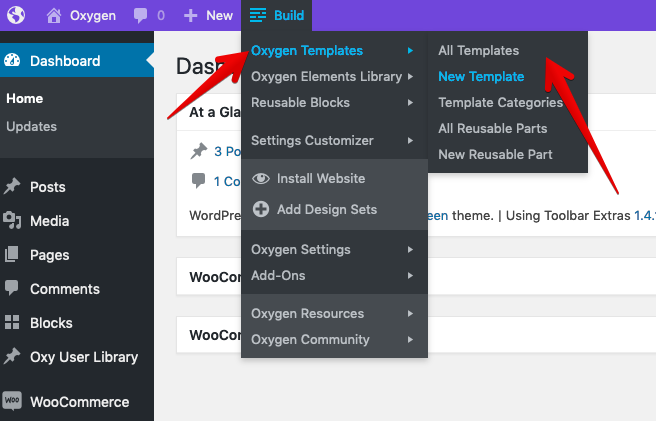
Task: Open Updates under Dashboard
Action: pyautogui.click(x=31, y=126)
